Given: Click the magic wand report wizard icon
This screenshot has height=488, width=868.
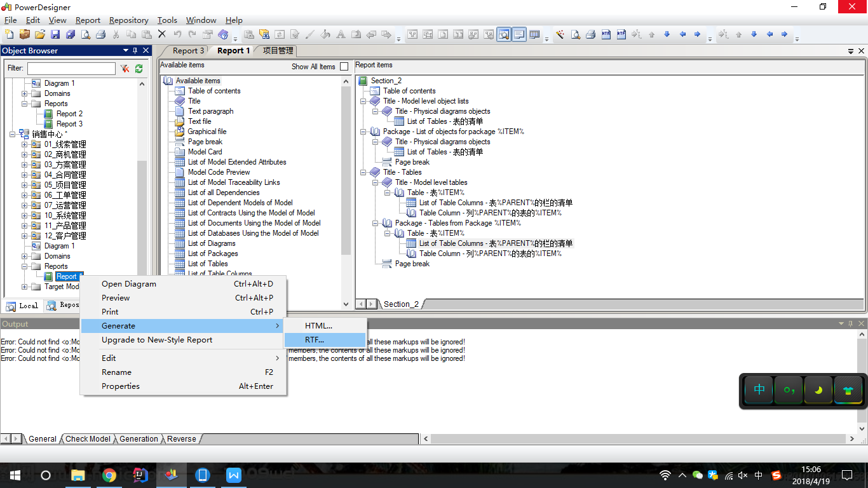Looking at the screenshot, I should click(560, 34).
